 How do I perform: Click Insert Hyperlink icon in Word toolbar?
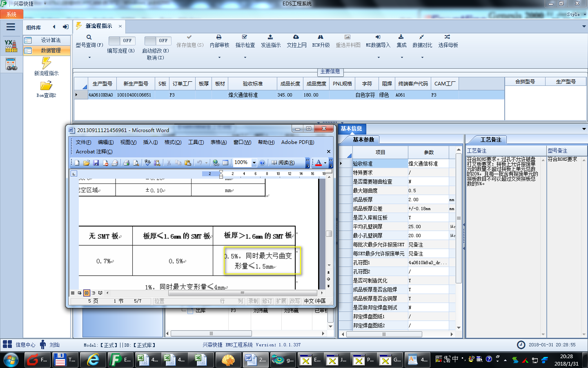(x=216, y=163)
